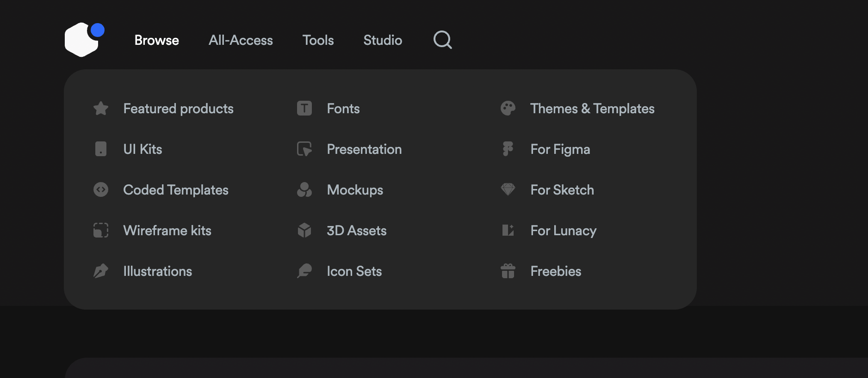Viewport: 868px width, 378px height.
Task: Click the star icon beside Featured products
Action: point(101,109)
